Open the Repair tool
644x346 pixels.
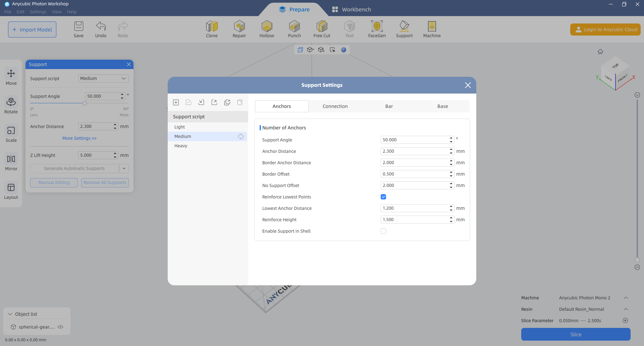(239, 29)
